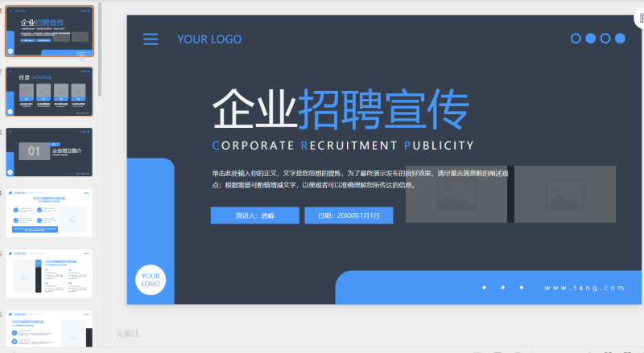Click the partially visible icon at top-right corner
The height and width of the screenshot is (353, 644).
coord(640,18)
